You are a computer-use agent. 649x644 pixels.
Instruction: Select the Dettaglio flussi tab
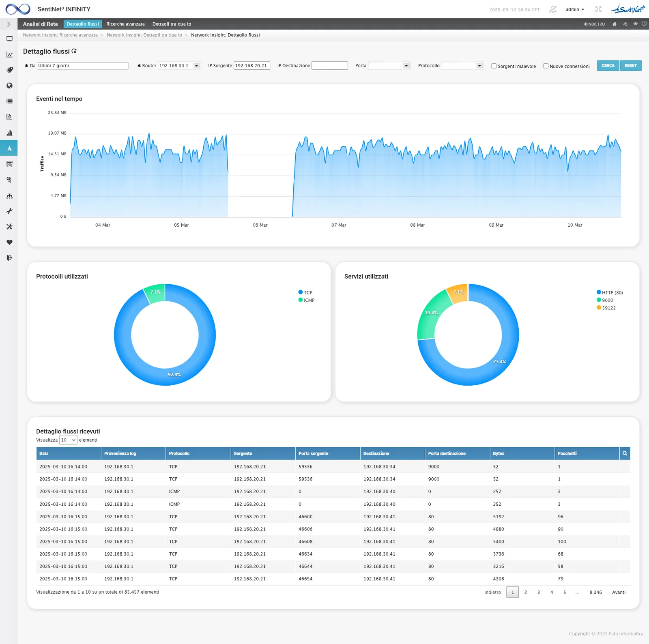(x=83, y=24)
